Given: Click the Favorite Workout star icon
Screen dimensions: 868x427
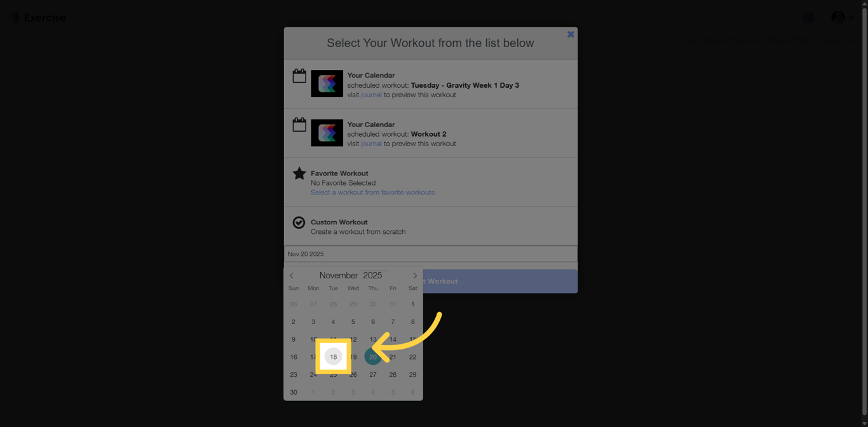Looking at the screenshot, I should tap(299, 173).
